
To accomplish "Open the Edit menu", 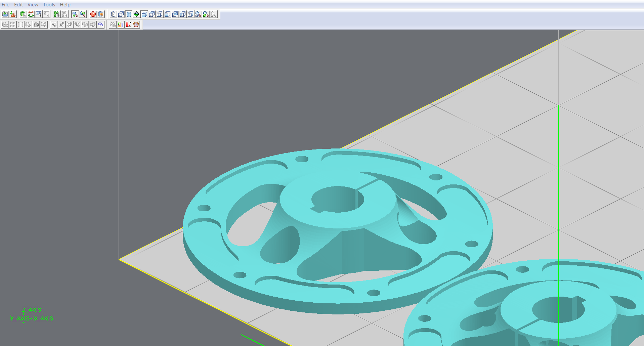I will pyautogui.click(x=18, y=4).
